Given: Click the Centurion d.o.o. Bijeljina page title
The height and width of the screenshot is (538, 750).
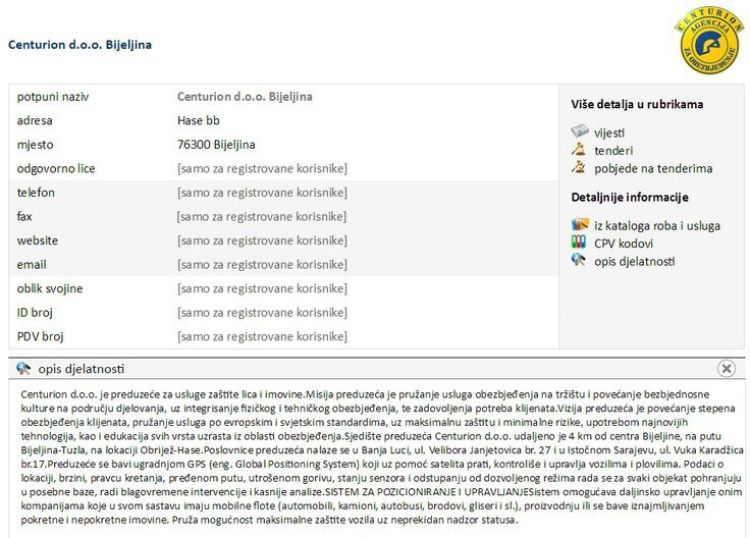Looking at the screenshot, I should click(80, 45).
